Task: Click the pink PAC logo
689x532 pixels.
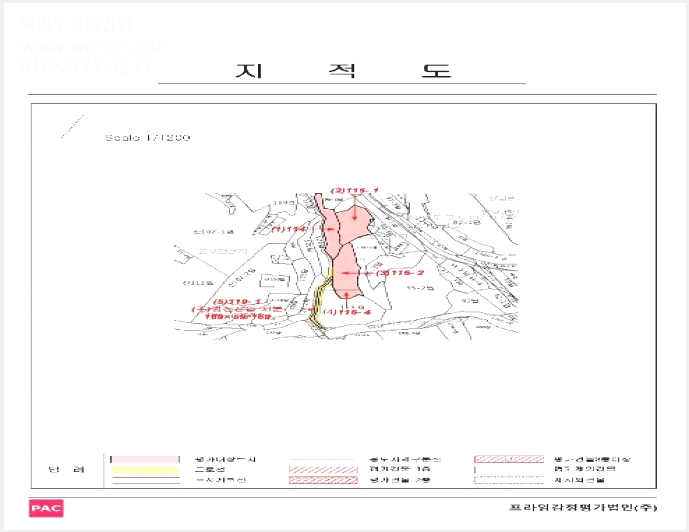Action: [46, 508]
